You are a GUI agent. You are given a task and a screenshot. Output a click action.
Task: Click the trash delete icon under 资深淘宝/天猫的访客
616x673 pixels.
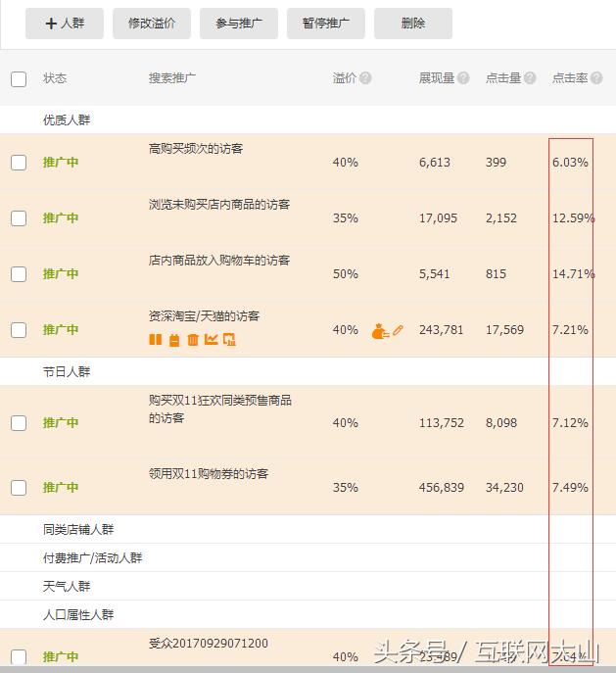click(193, 340)
